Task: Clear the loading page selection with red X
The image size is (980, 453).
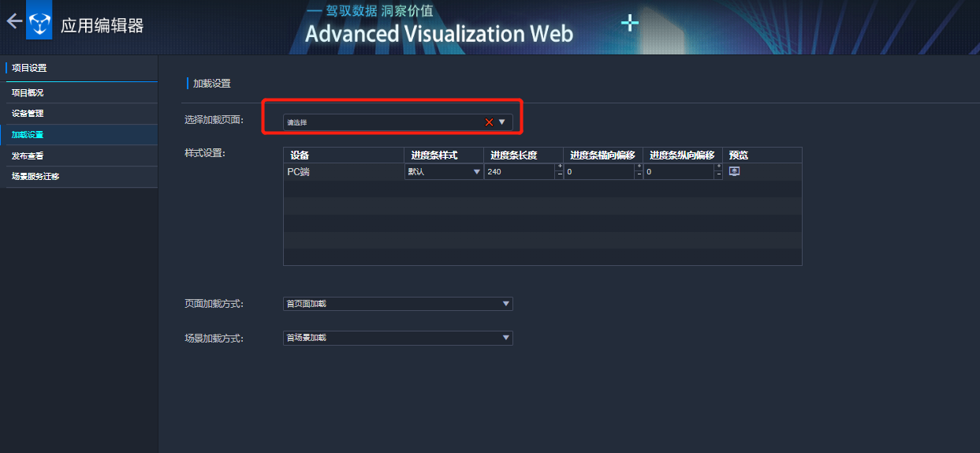Action: (489, 122)
